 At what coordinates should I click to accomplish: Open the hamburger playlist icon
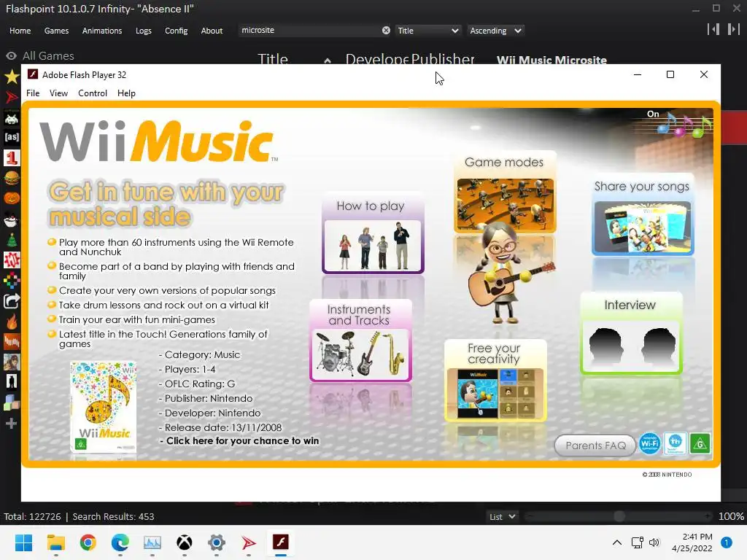[12, 178]
